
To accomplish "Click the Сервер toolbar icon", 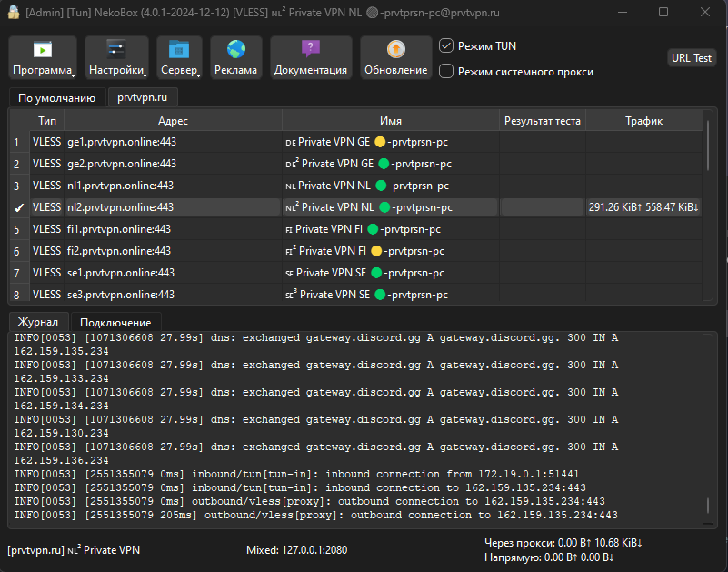I will click(x=178, y=50).
